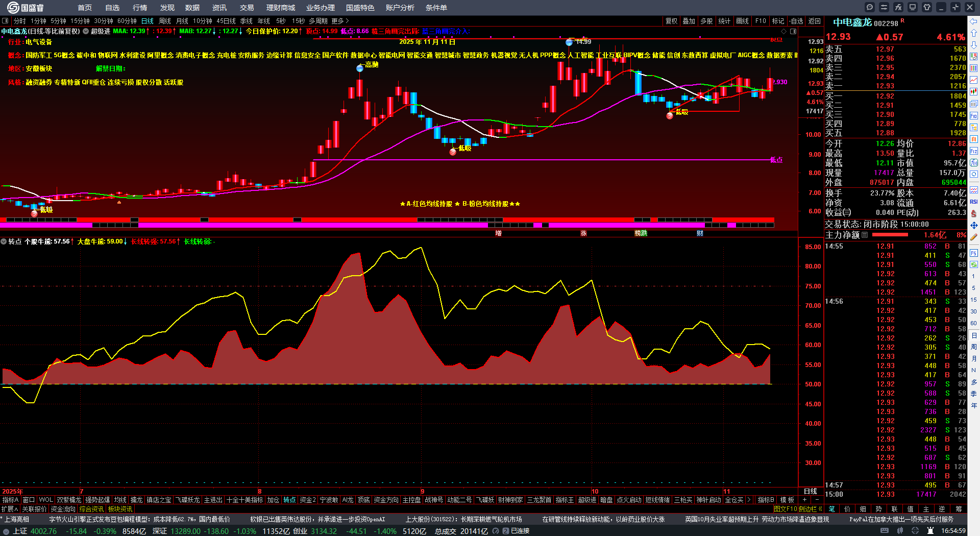
Task: Click the F10 button in chart toolbar
Action: pyautogui.click(x=761, y=21)
